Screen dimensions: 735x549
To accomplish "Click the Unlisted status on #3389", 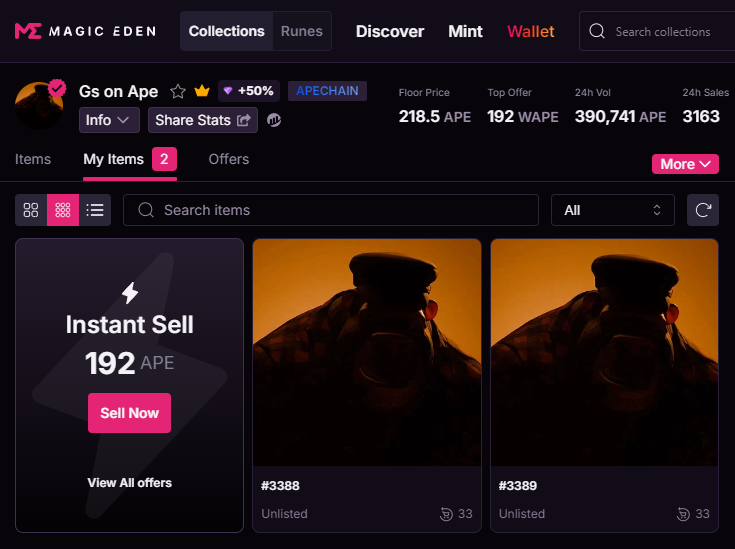I will click(x=522, y=514).
